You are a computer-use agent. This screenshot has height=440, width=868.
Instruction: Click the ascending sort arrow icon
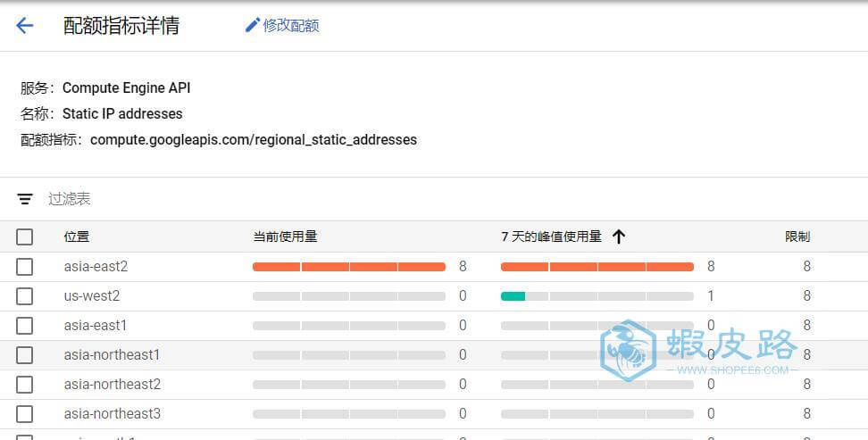(x=619, y=237)
